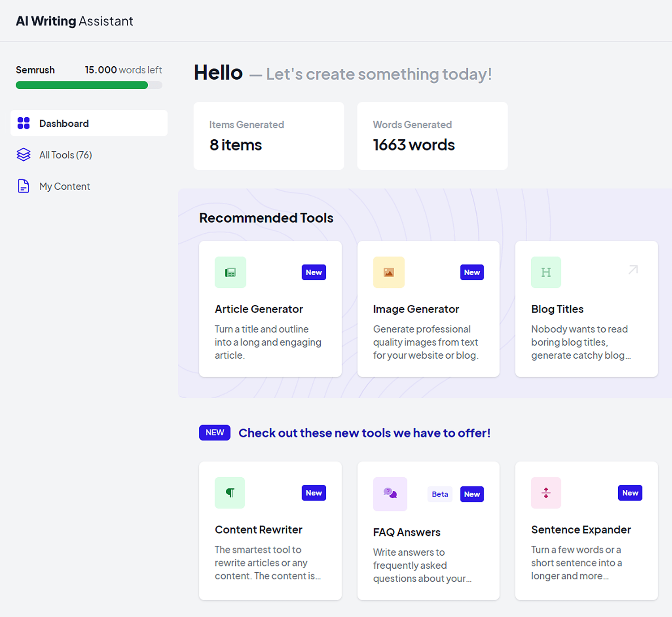The image size is (672, 617).
Task: Click the Sentence Expander description text
Action: [577, 563]
